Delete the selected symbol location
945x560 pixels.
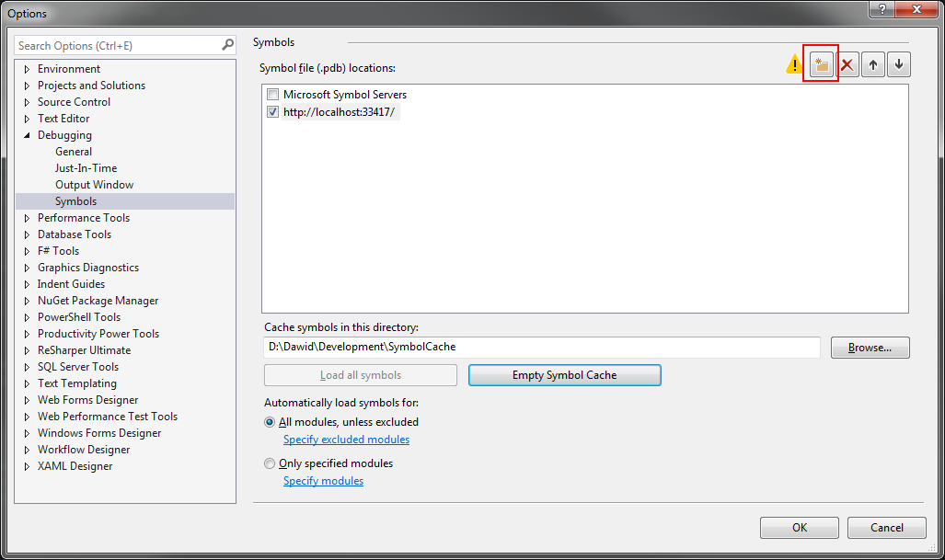point(847,64)
